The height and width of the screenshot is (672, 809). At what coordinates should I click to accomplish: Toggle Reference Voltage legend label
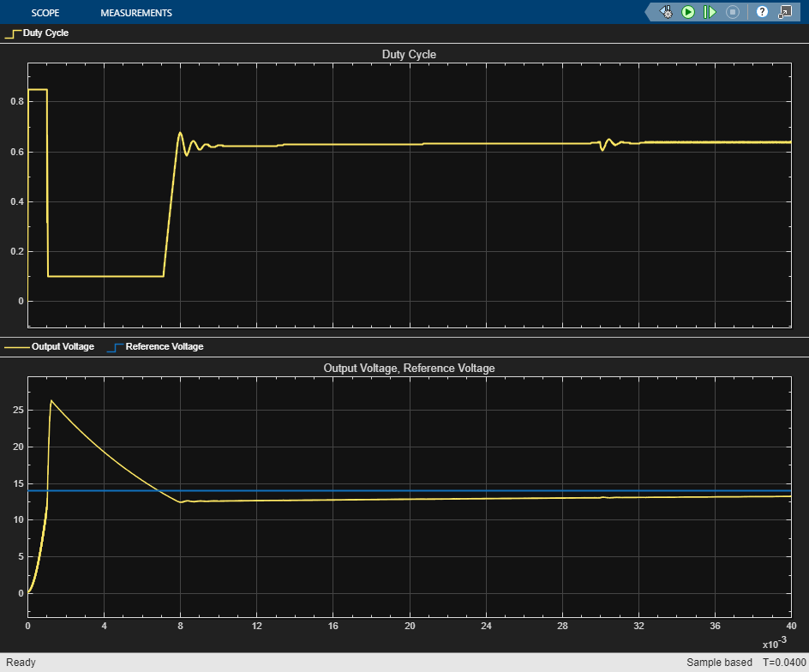164,347
